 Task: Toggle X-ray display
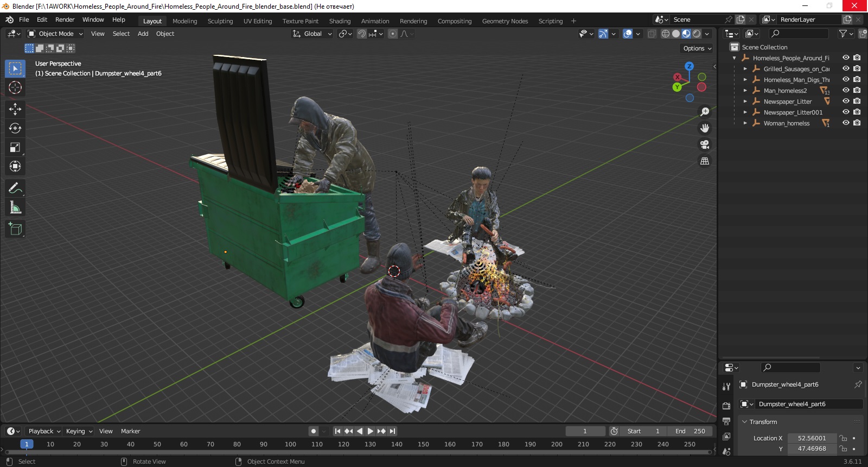click(x=652, y=34)
